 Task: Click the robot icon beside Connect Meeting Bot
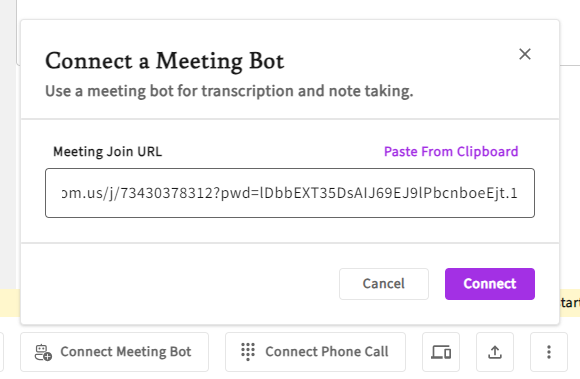click(43, 352)
